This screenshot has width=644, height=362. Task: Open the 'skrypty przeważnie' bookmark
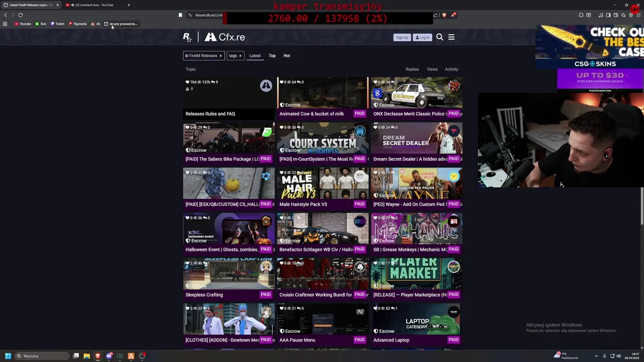click(x=121, y=24)
